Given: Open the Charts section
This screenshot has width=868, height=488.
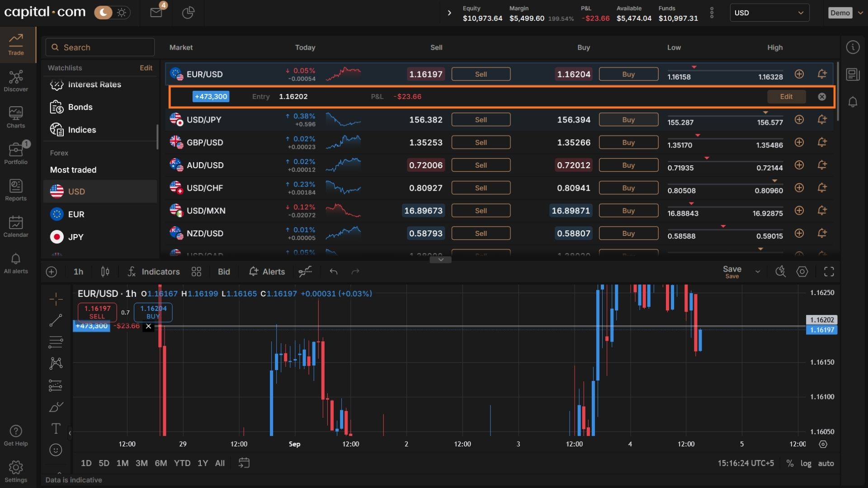Looking at the screenshot, I should pyautogui.click(x=16, y=117).
